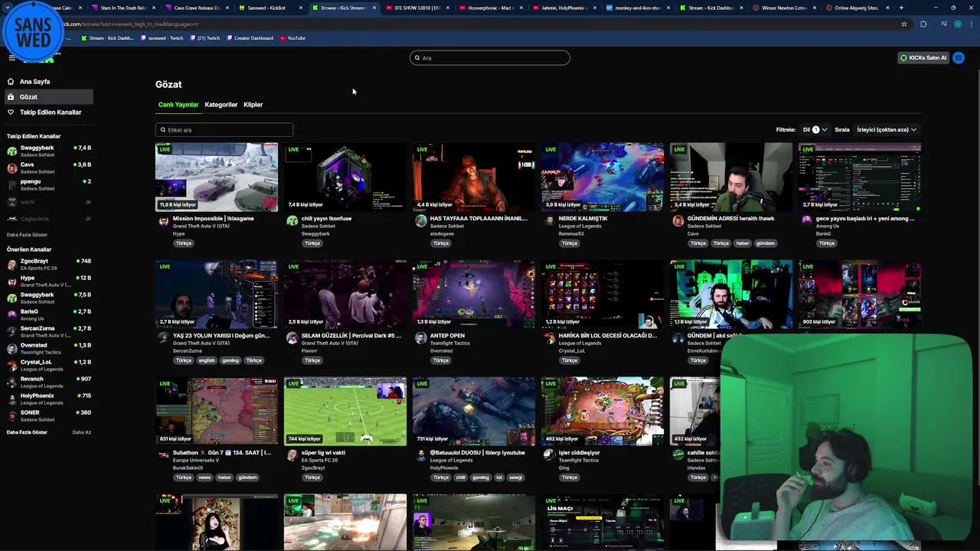
Task: Click the Ara search input field
Action: coord(490,57)
